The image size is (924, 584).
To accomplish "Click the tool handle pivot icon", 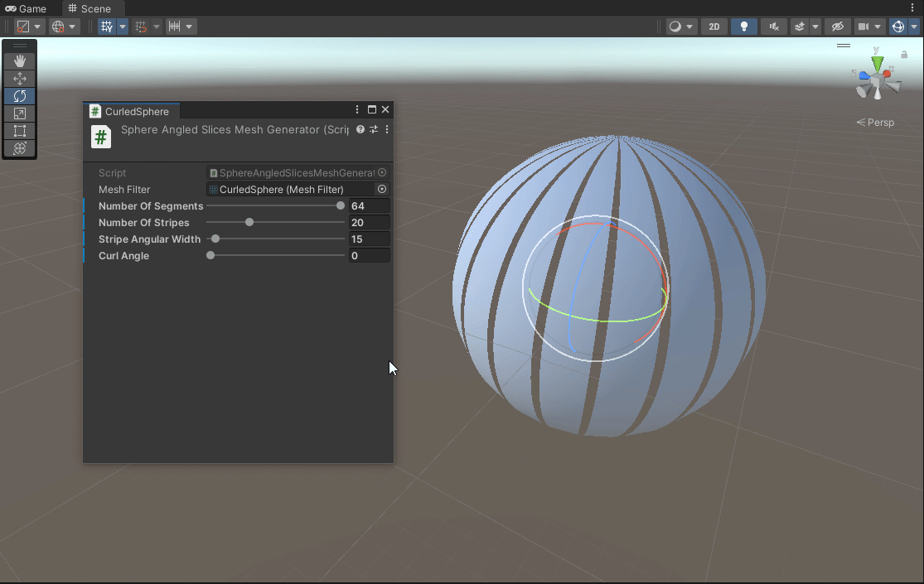I will coord(23,27).
